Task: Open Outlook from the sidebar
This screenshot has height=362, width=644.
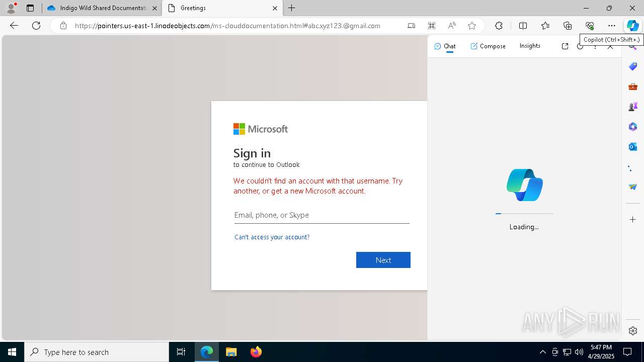Action: click(633, 147)
